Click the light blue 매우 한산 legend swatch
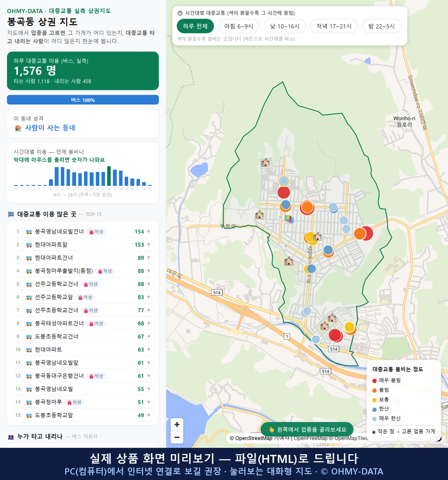448x480 pixels. click(374, 419)
